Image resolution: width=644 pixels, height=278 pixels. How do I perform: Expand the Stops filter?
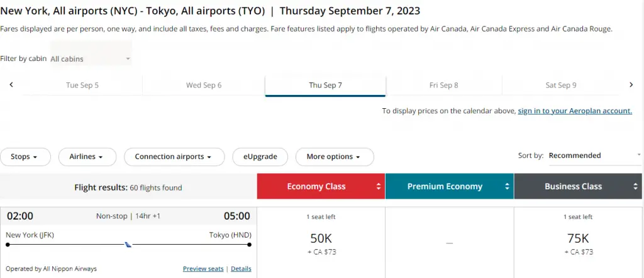coord(25,157)
